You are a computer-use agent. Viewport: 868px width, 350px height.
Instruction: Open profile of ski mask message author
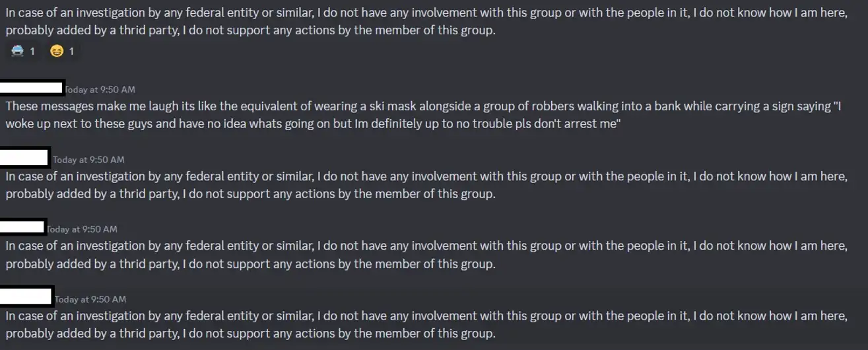(32, 88)
